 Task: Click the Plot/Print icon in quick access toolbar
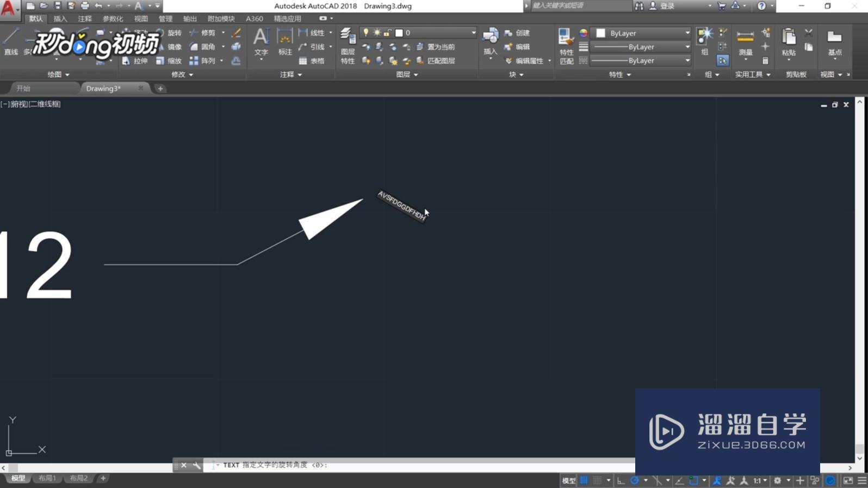[85, 6]
